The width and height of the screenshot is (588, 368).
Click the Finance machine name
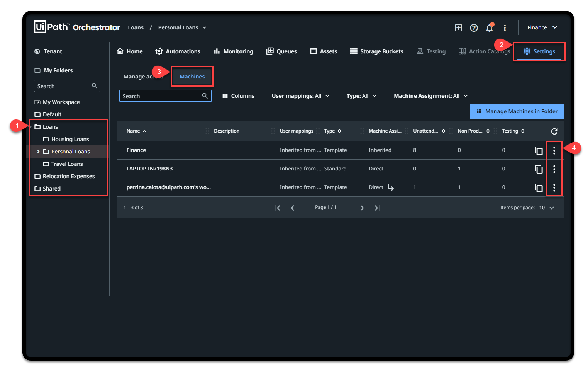pos(136,150)
